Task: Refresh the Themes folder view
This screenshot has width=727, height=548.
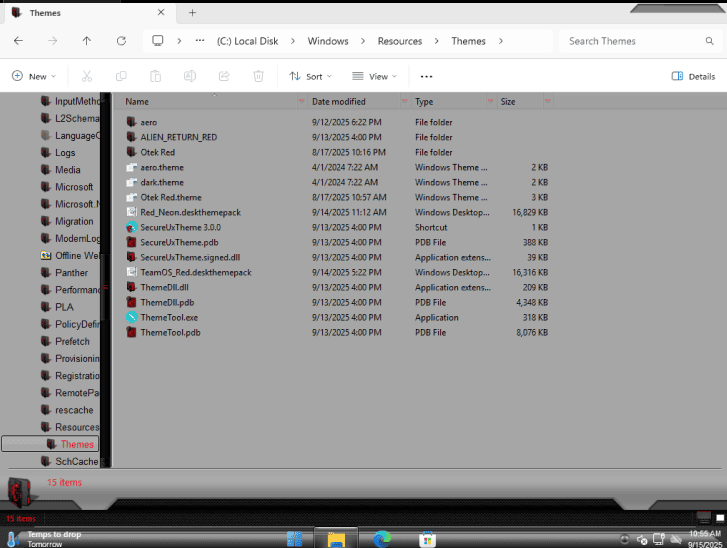Action: click(121, 41)
